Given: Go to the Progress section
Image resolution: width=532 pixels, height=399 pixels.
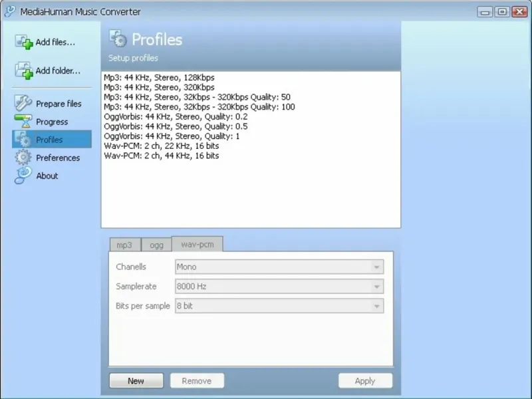Looking at the screenshot, I should pos(52,122).
